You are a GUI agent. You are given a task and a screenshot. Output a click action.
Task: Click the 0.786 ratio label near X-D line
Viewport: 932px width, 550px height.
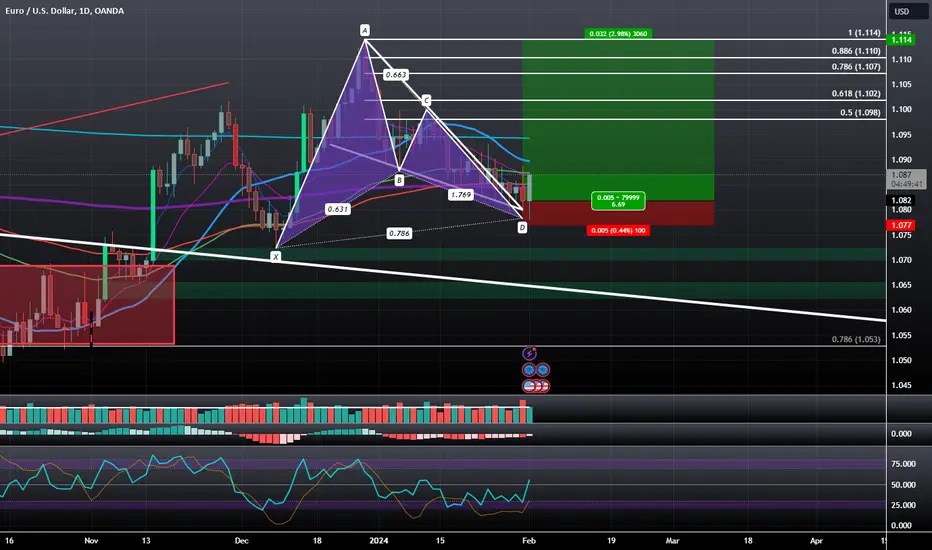(399, 233)
